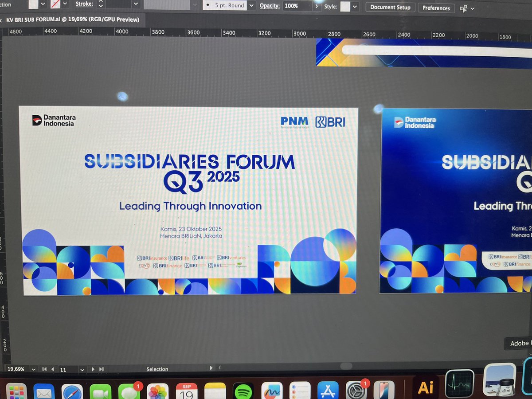Click the stroke color swatch
This screenshot has height=399, width=532.
(55, 4)
